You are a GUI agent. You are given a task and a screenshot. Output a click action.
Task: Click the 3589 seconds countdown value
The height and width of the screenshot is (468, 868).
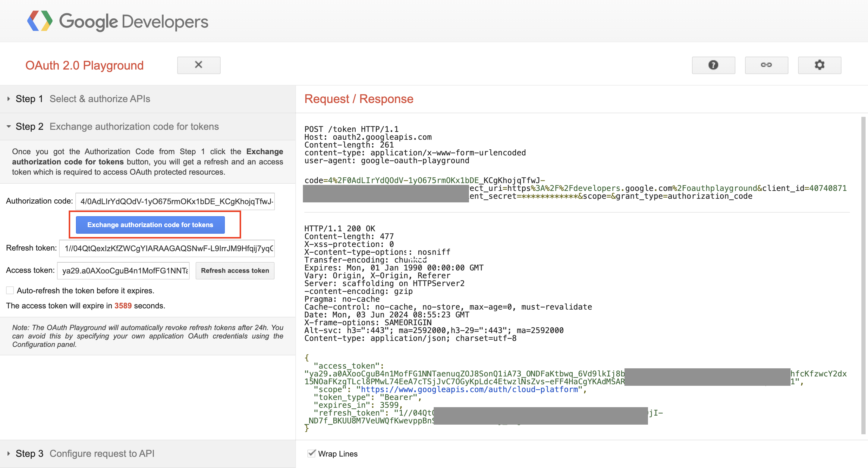click(x=123, y=306)
